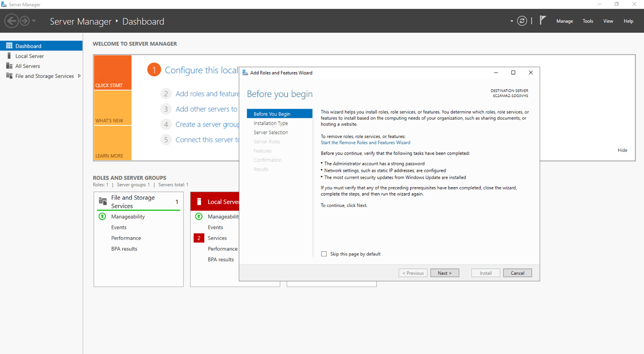The height and width of the screenshot is (354, 644).
Task: Select File and Storage Services in sidebar
Action: pos(41,76)
